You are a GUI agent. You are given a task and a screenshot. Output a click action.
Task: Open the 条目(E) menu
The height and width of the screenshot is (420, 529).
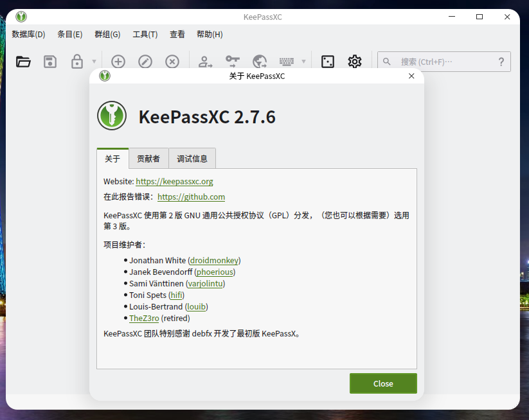click(x=70, y=35)
